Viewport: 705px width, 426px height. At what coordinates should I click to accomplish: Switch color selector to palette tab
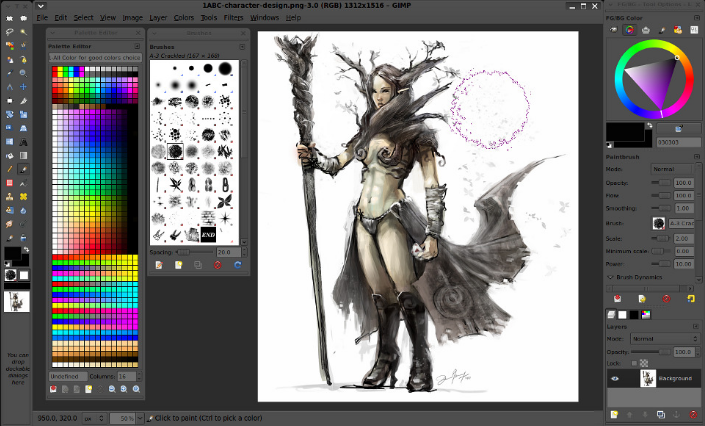678,30
